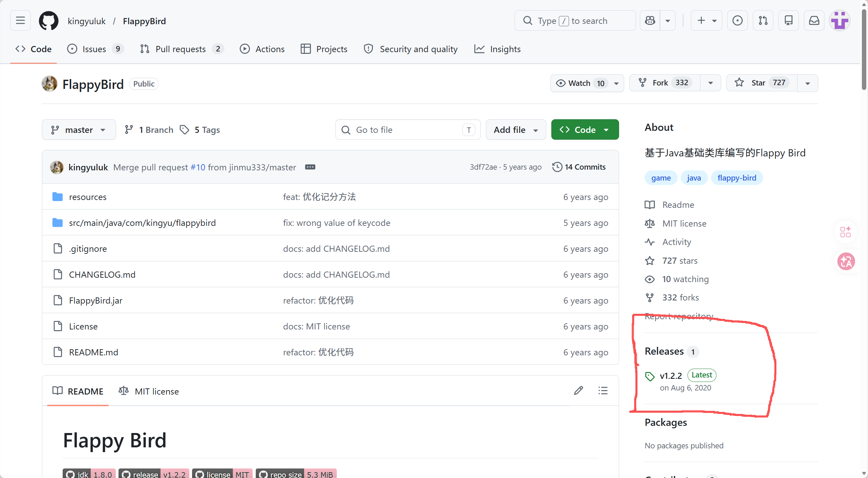Open the master branch selector
This screenshot has height=478, width=868.
[79, 129]
